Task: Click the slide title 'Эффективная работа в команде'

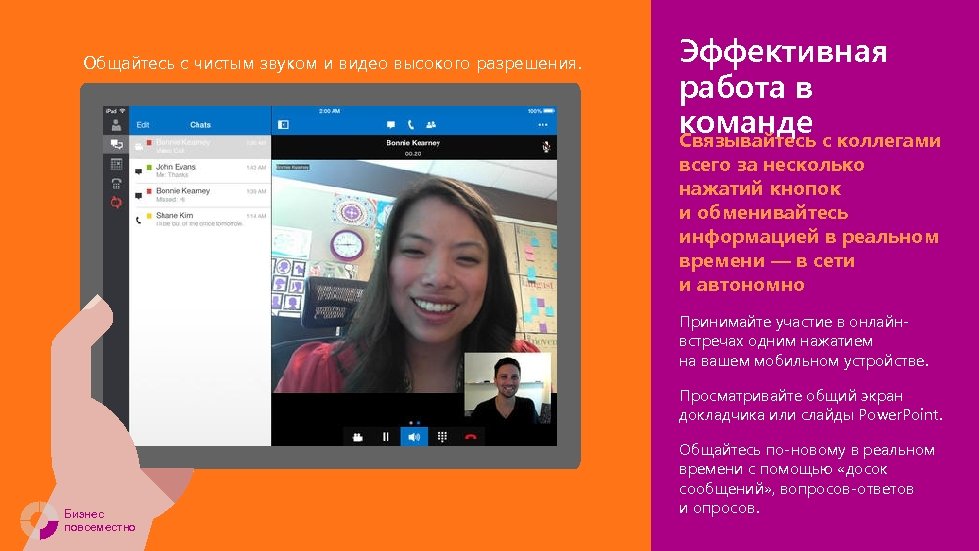Action: [783, 86]
